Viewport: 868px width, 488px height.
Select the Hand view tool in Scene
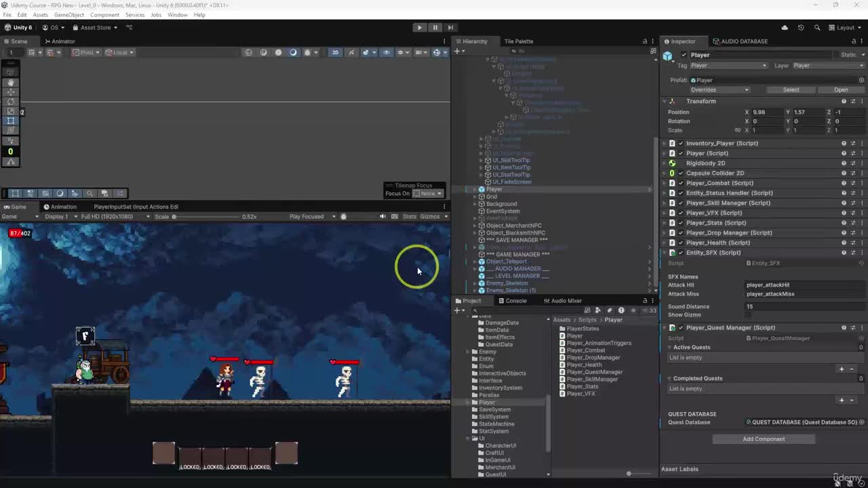coord(10,81)
